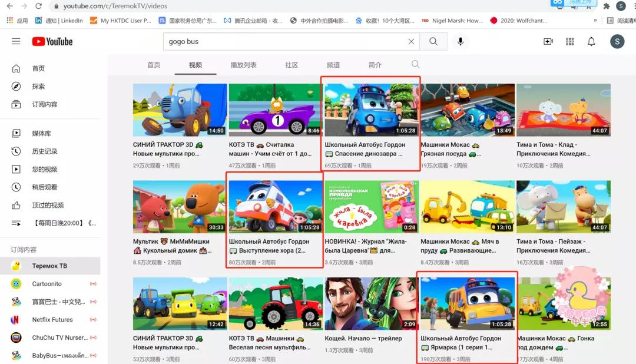The height and width of the screenshot is (364, 636).
Task: Play the Кощей. Начало трейлер thumbnail
Action: pyautogui.click(x=371, y=303)
